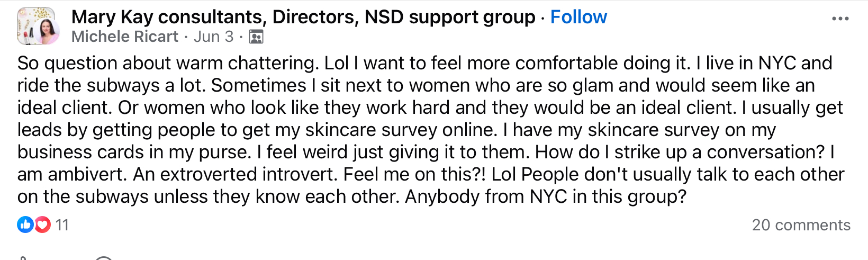Click the sentence "Anybody from NYC in this group?"
Viewport: 868px width, 260px height.
[x=546, y=196]
